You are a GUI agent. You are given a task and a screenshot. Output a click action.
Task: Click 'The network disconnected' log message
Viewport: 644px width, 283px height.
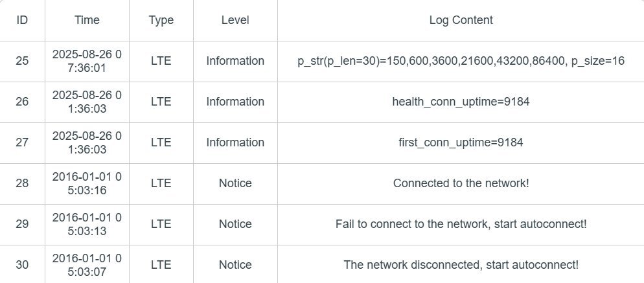(461, 264)
